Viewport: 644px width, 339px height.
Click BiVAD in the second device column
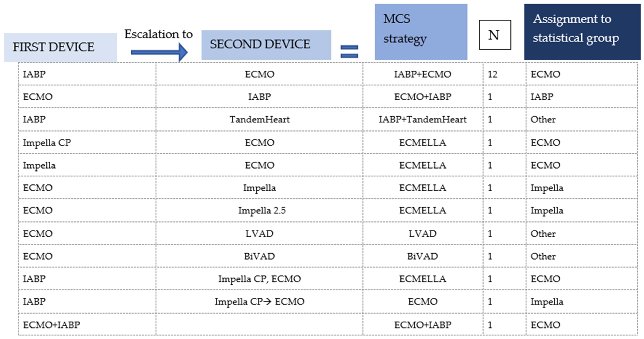pos(260,256)
